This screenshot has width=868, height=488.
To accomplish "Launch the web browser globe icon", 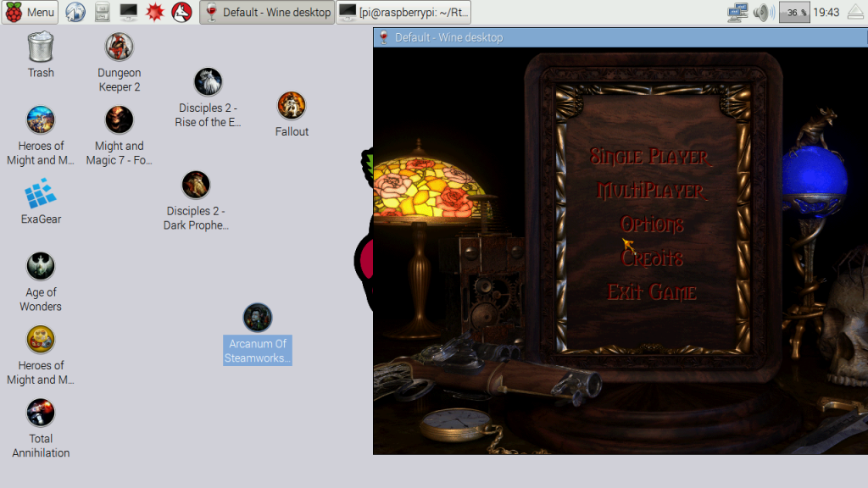I will click(x=75, y=12).
